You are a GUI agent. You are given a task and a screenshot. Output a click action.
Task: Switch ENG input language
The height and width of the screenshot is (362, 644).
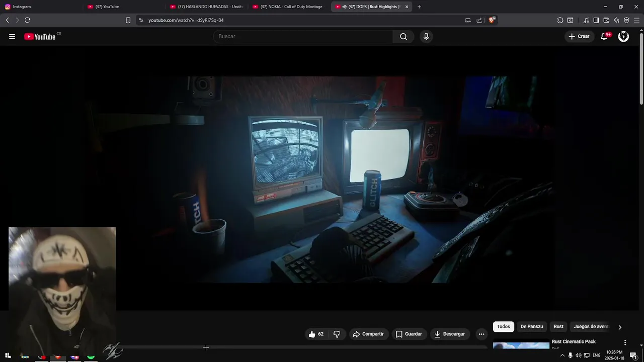pos(596,355)
